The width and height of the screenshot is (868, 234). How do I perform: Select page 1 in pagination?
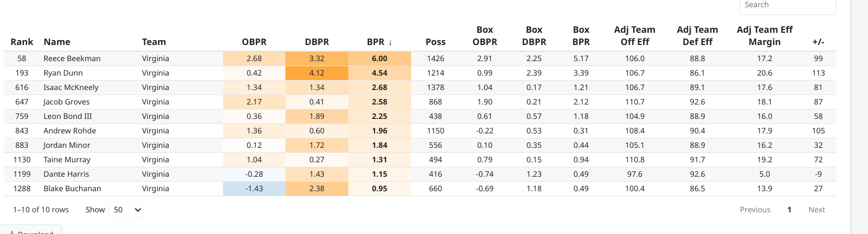click(789, 210)
